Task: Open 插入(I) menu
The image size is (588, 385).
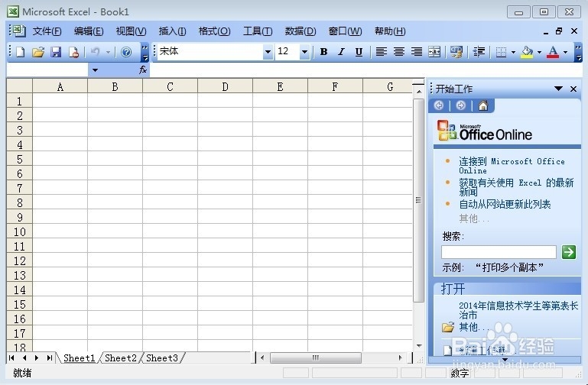Action: point(172,31)
